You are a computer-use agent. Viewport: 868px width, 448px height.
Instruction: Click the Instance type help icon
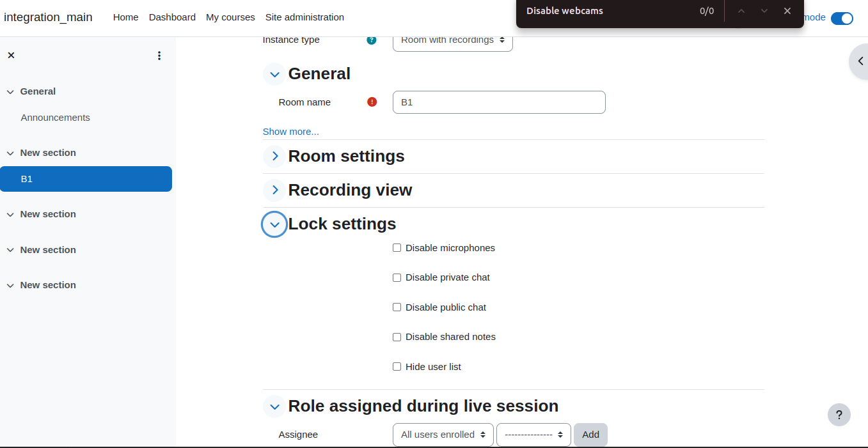click(x=372, y=40)
